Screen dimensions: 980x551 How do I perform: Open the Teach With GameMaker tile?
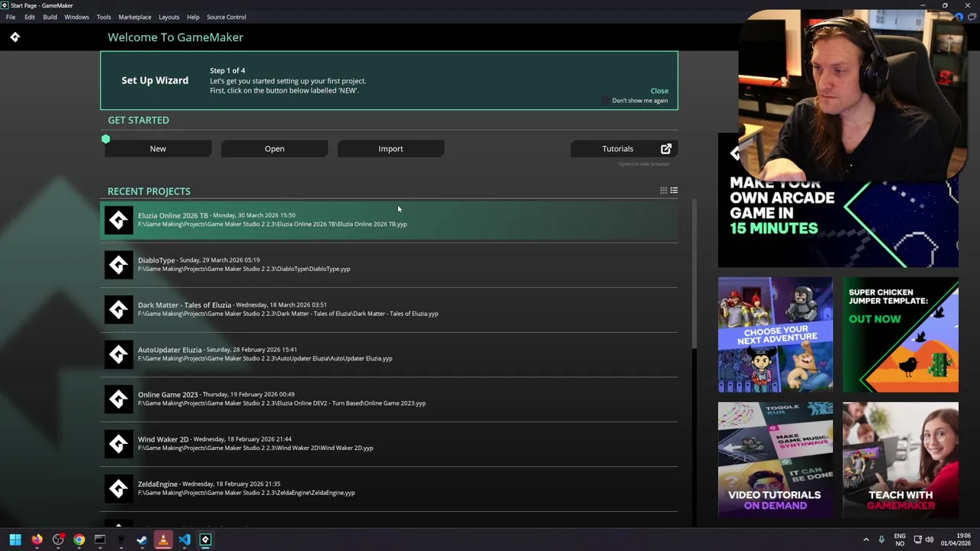pyautogui.click(x=900, y=460)
